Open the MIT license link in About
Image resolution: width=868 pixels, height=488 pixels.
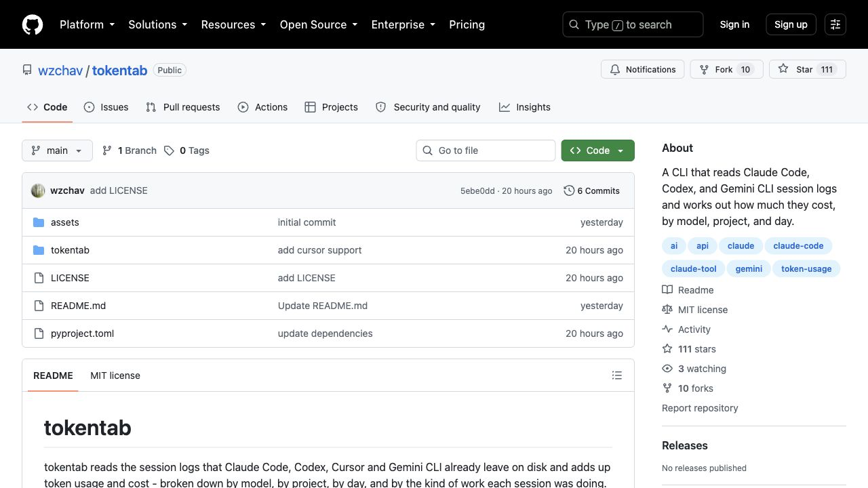694,310
